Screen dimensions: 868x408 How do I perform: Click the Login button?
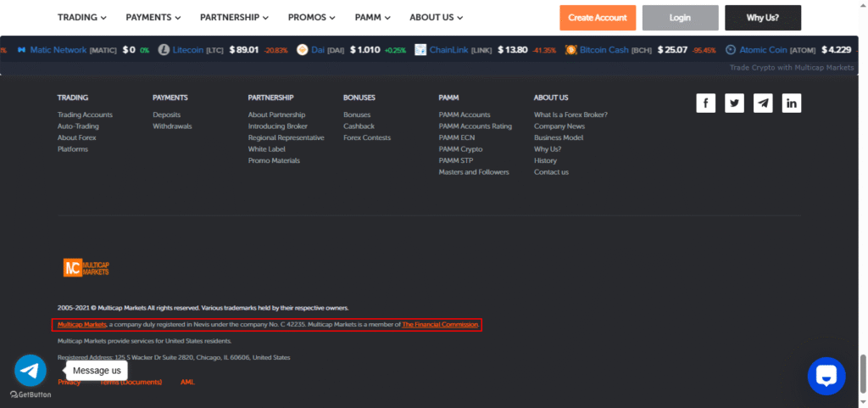[681, 18]
